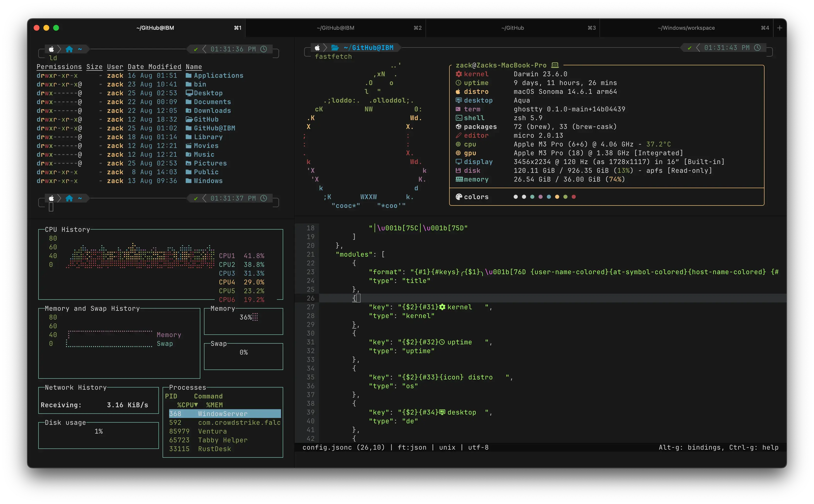Viewport: 814px width, 504px height.
Task: Click the kernel gear icon in fastfetch
Action: point(459,74)
